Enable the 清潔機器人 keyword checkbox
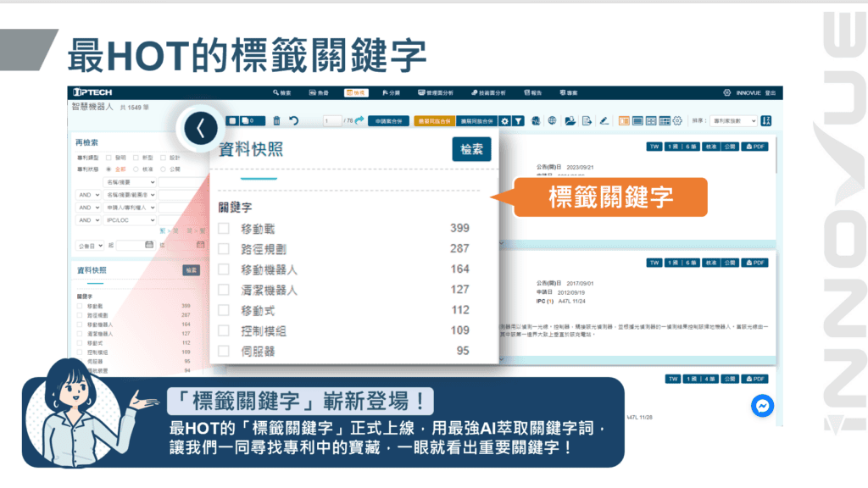 point(224,290)
